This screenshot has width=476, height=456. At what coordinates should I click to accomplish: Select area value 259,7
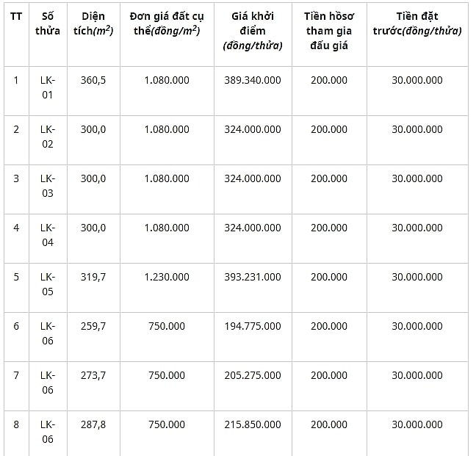(x=93, y=326)
